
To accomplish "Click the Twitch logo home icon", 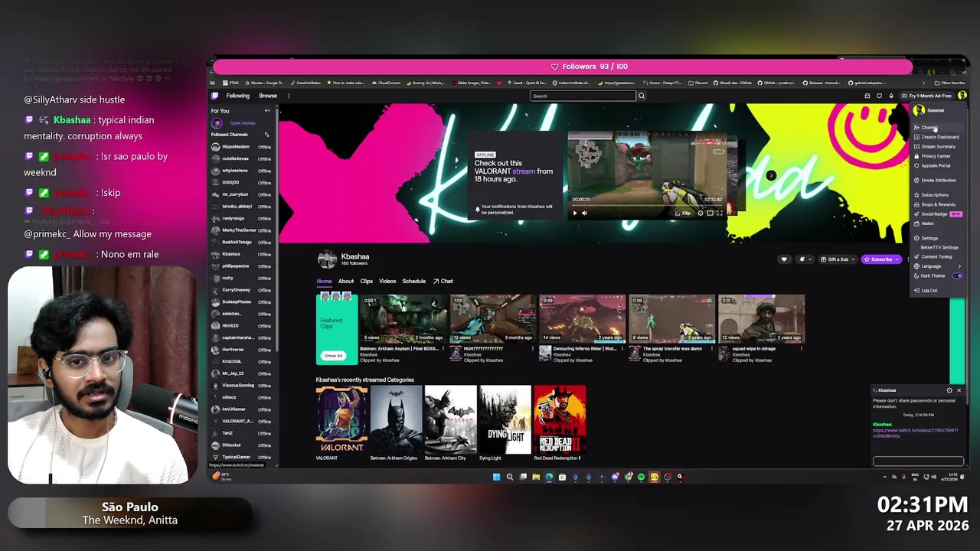I will tap(215, 96).
